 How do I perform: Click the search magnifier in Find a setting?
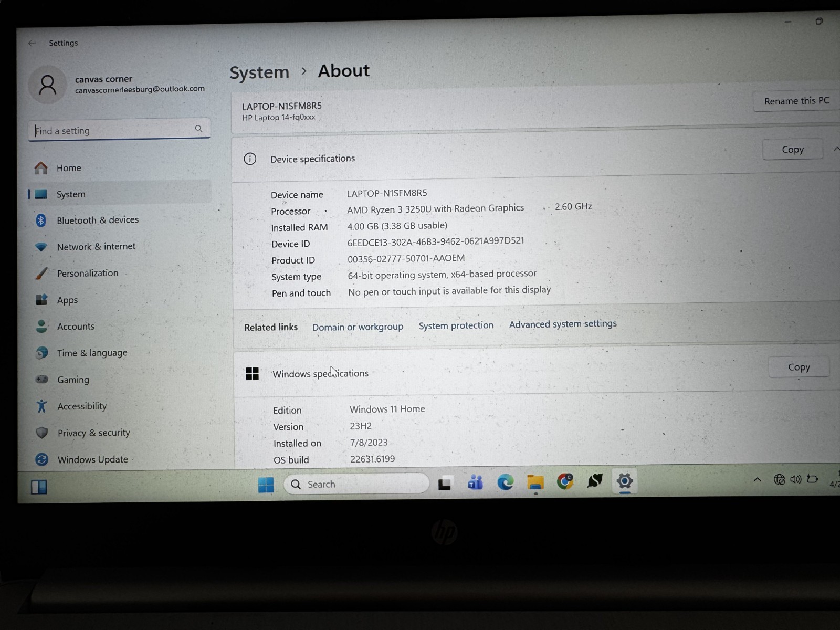pyautogui.click(x=198, y=128)
